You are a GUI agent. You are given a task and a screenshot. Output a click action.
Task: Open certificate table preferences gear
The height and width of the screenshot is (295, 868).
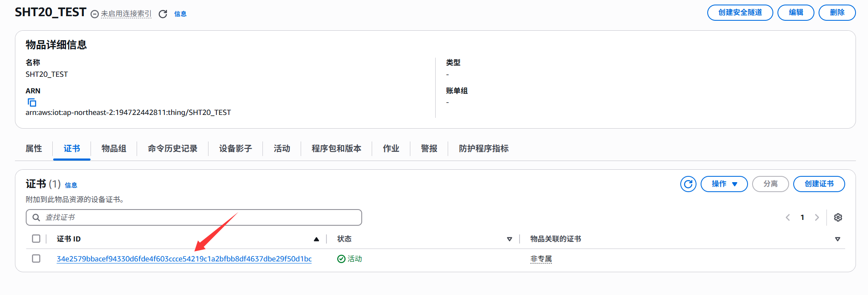tap(838, 217)
